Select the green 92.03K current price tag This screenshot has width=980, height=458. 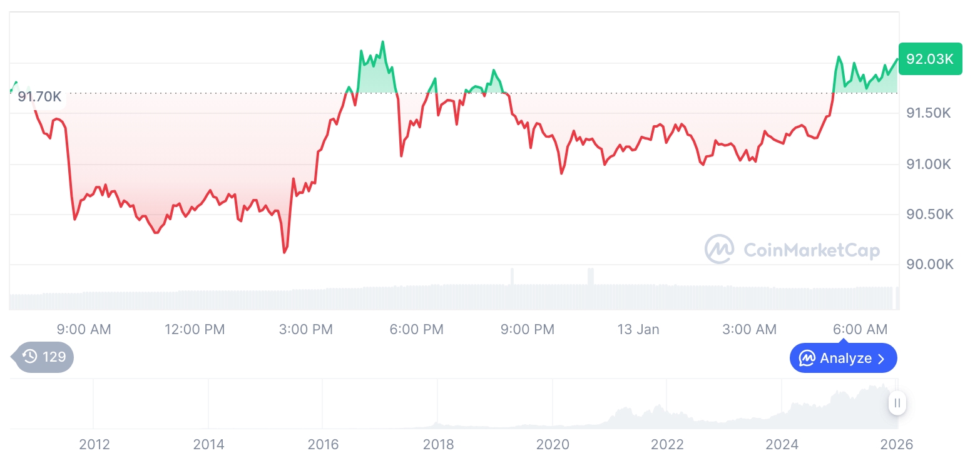coord(929,59)
